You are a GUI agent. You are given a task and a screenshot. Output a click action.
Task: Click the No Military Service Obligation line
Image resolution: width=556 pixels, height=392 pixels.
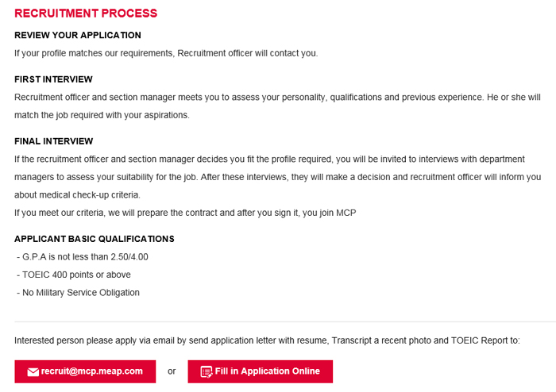pyautogui.click(x=78, y=293)
